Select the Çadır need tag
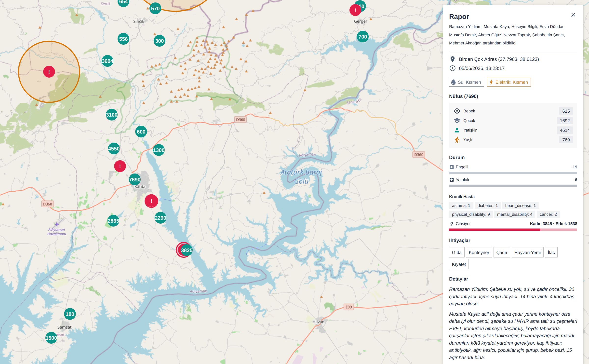This screenshot has height=364, width=589. (502, 252)
